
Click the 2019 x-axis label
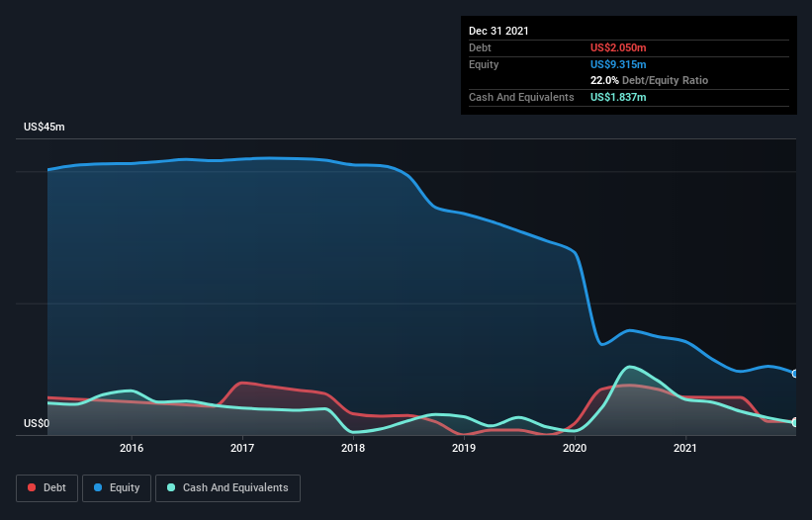pos(464,448)
